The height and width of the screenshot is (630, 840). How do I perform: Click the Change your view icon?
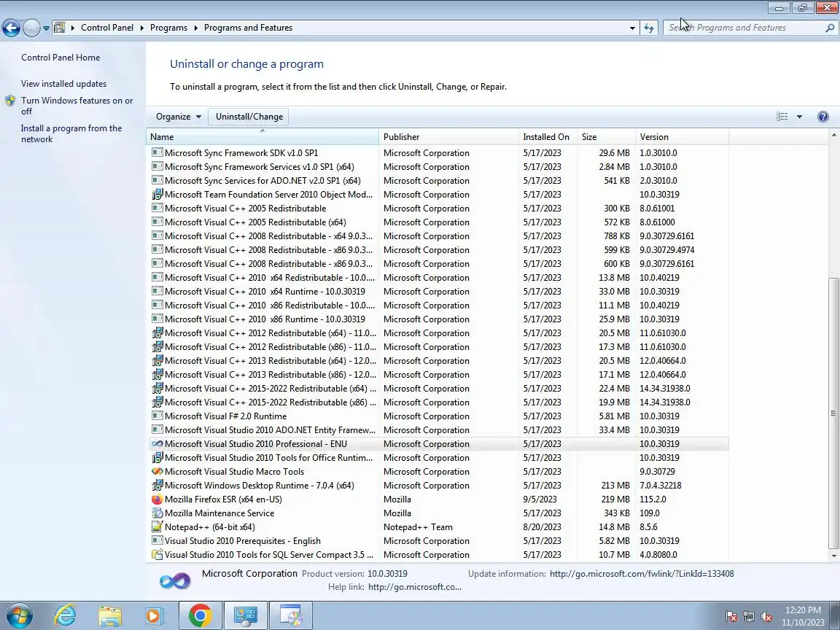point(782,116)
